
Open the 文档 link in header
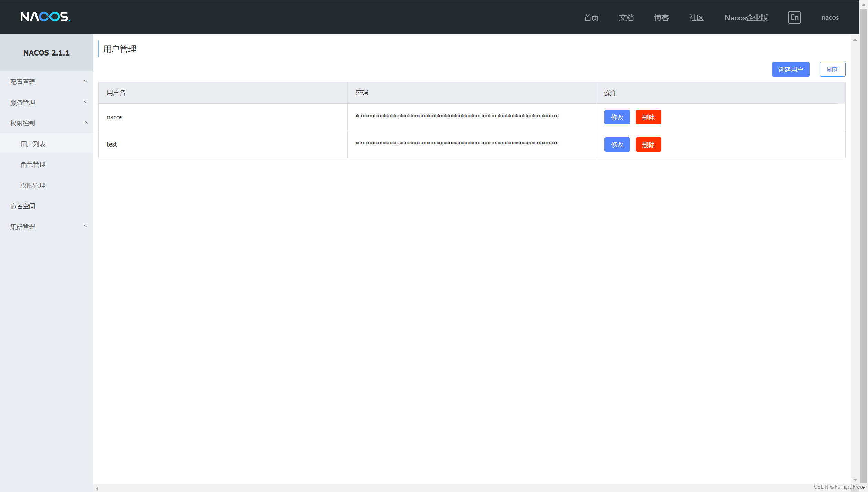626,18
